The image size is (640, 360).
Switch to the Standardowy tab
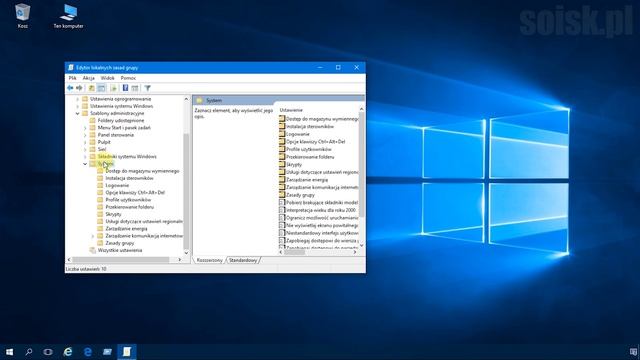click(x=243, y=260)
